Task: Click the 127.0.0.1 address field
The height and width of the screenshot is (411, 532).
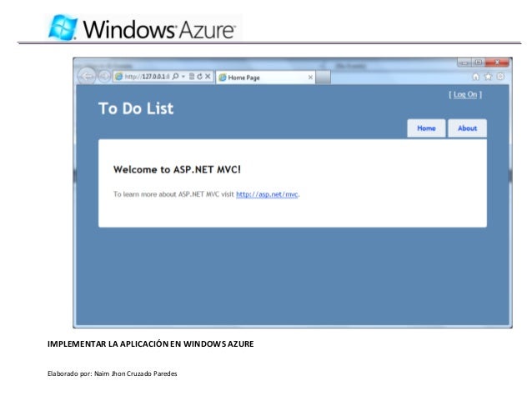Action: click(x=147, y=77)
